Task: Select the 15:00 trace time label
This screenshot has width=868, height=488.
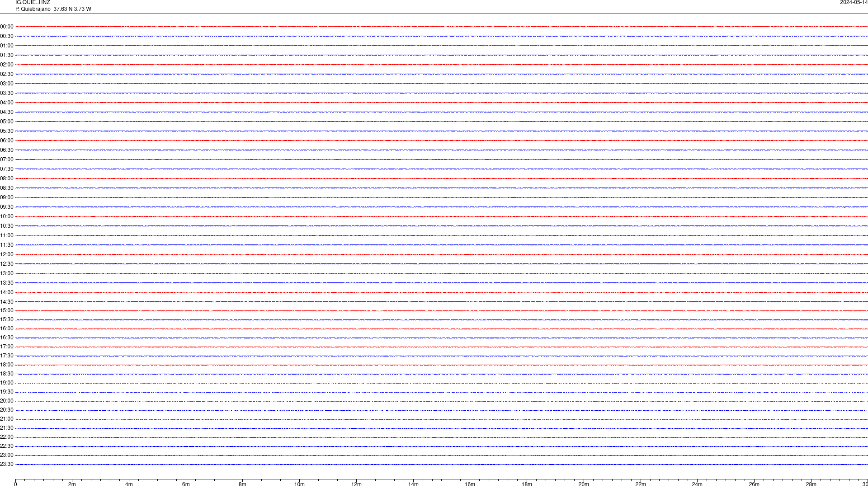Action: tap(7, 310)
